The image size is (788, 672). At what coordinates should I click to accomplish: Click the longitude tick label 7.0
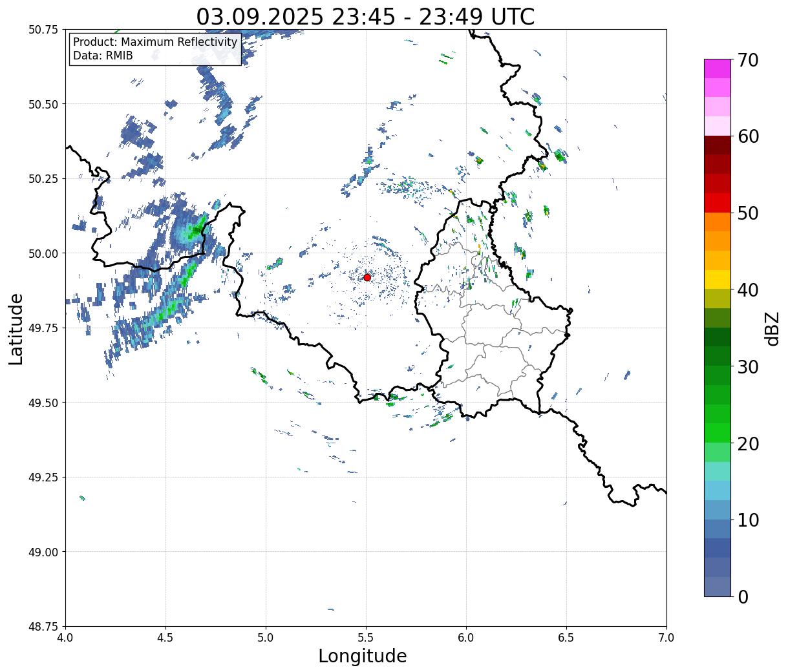pos(666,638)
